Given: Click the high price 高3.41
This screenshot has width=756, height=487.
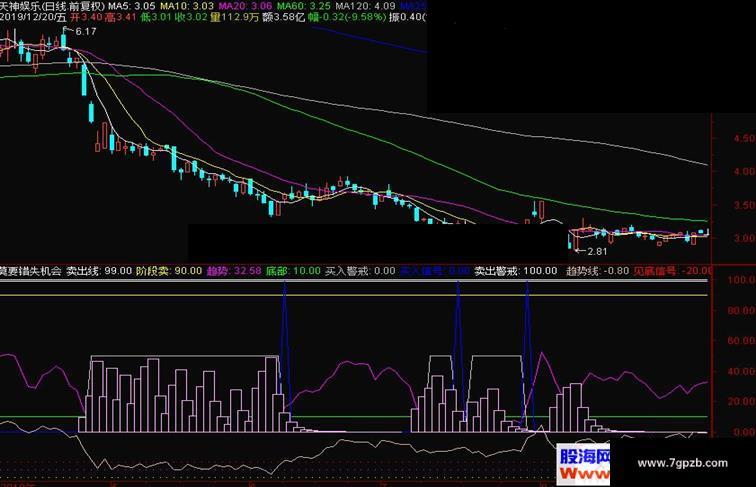Looking at the screenshot, I should (x=120, y=17).
